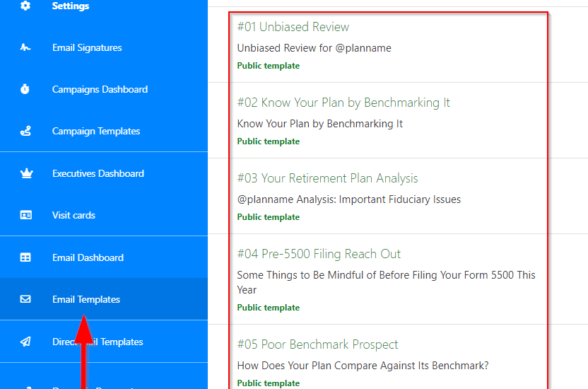Image resolution: width=588 pixels, height=389 pixels.
Task: Click the Campaign Templates route icon
Action: pyautogui.click(x=25, y=132)
